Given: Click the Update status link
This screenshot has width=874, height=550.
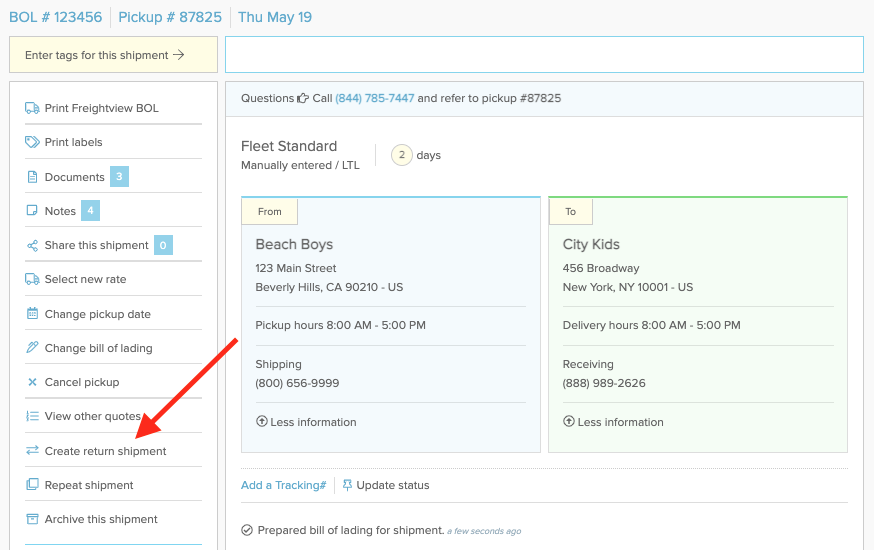Looking at the screenshot, I should (386, 485).
